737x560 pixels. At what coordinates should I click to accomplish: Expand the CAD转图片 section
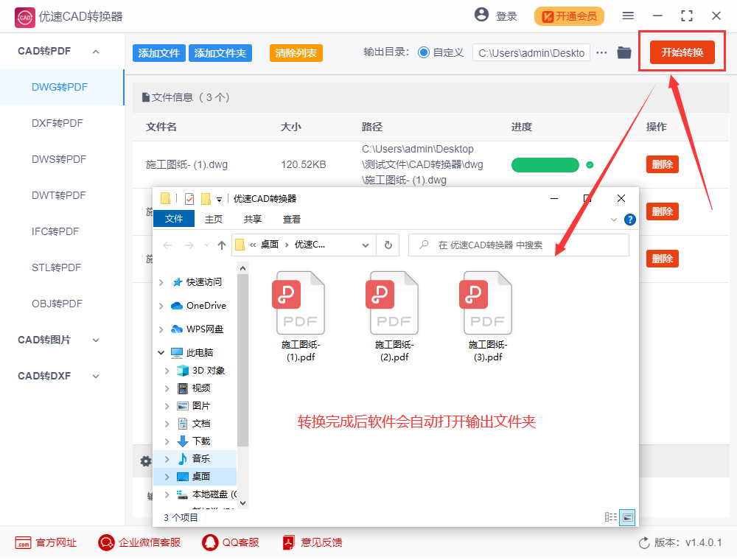96,340
